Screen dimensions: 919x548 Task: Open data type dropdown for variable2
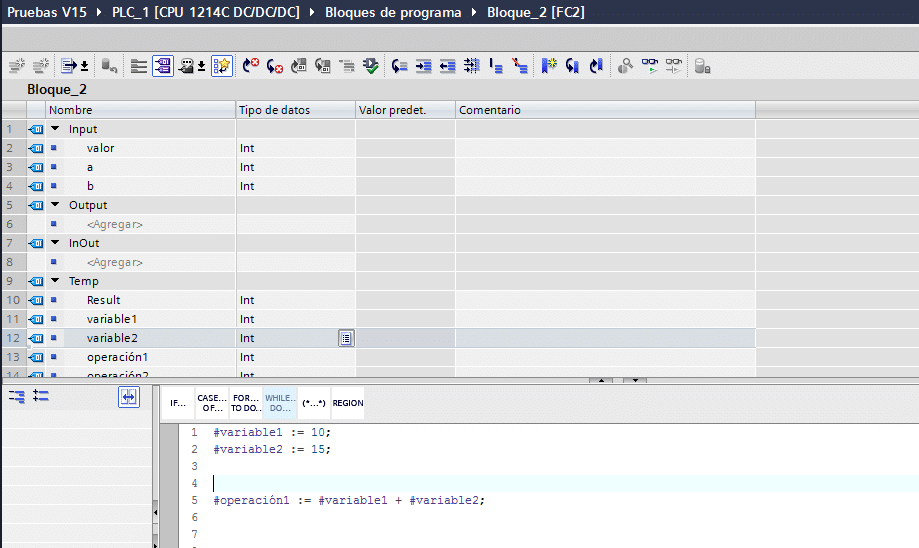tap(345, 338)
